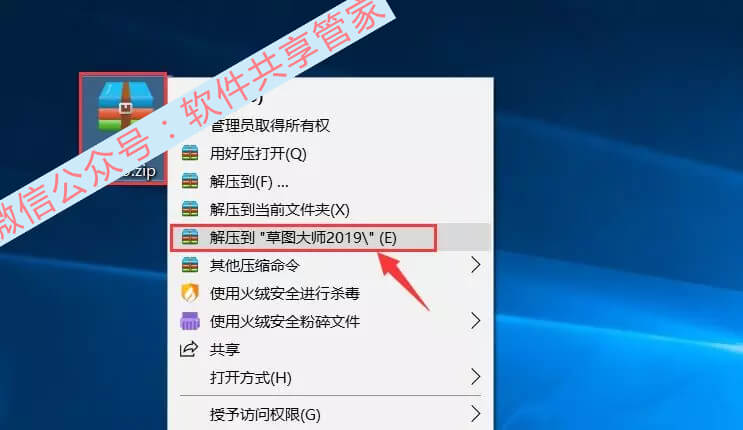Select the 授予访问权限(G) text label
The image size is (743, 430).
[265, 415]
